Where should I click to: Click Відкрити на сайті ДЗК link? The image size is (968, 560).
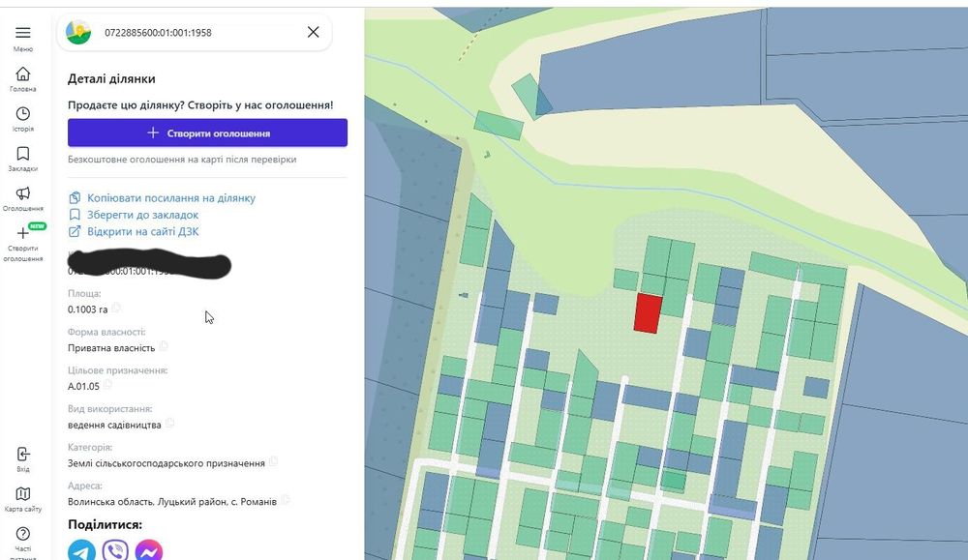[142, 231]
